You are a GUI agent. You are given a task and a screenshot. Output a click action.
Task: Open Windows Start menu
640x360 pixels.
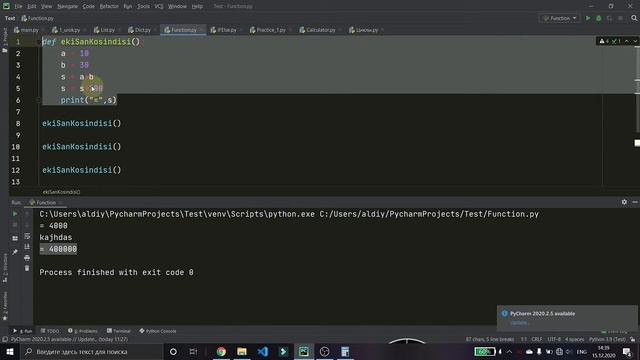9,351
